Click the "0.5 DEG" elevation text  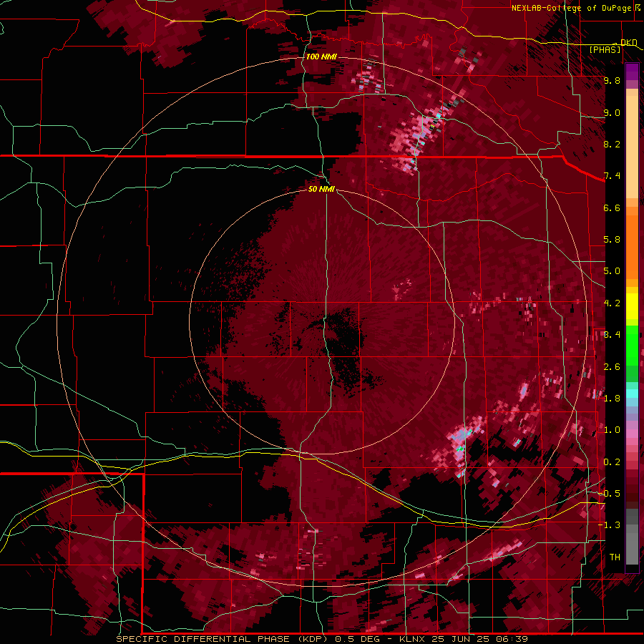tap(358, 639)
